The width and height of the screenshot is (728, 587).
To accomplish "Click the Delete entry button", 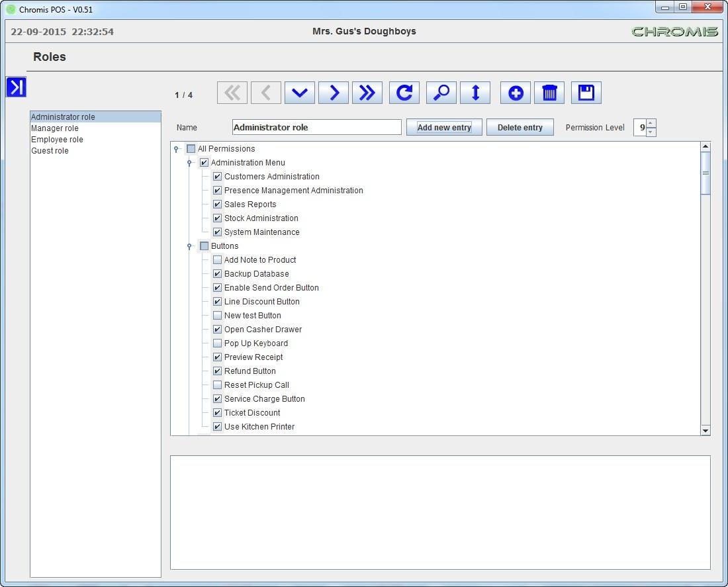I will 520,128.
